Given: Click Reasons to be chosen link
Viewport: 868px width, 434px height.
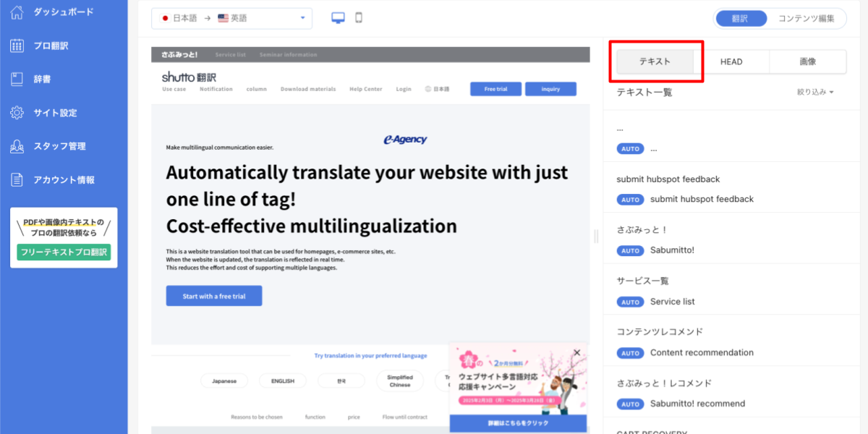Looking at the screenshot, I should 257,417.
